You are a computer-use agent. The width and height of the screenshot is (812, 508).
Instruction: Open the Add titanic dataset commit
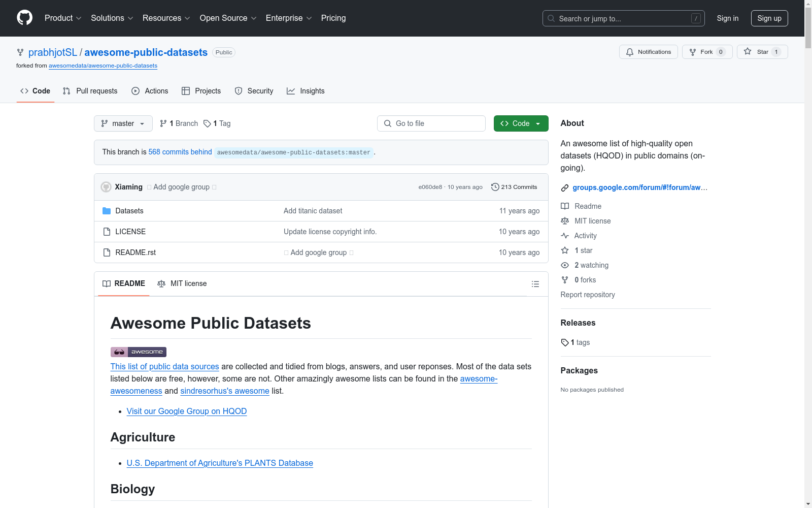pos(313,211)
